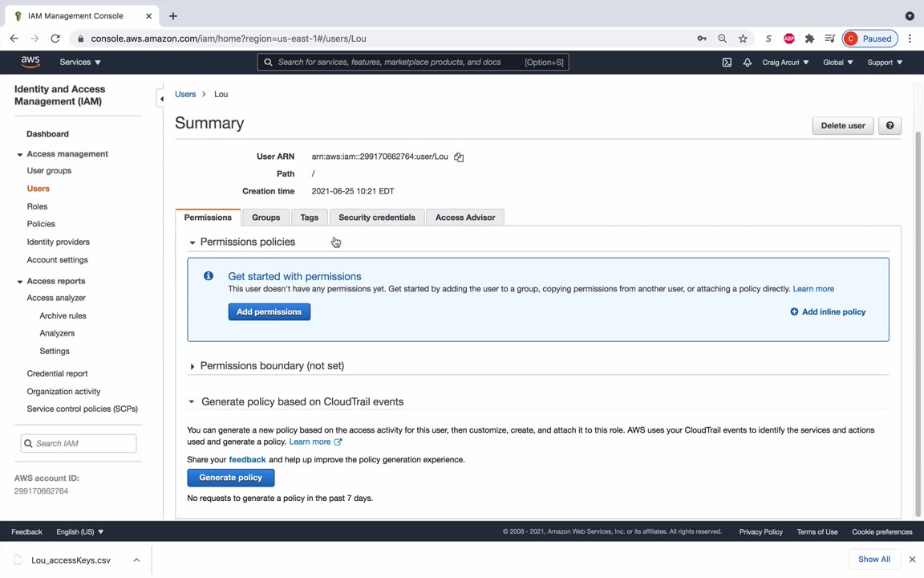
Task: Open the notifications bell icon
Action: [747, 62]
